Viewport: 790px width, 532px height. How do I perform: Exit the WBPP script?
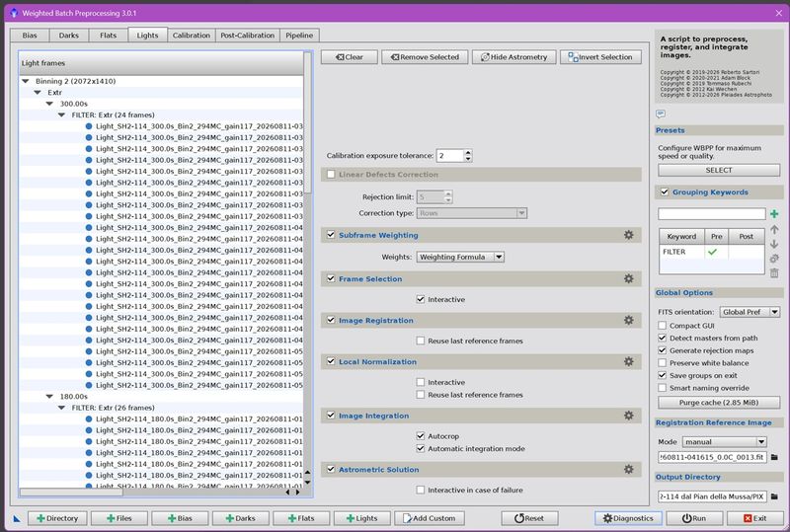pyautogui.click(x=754, y=518)
